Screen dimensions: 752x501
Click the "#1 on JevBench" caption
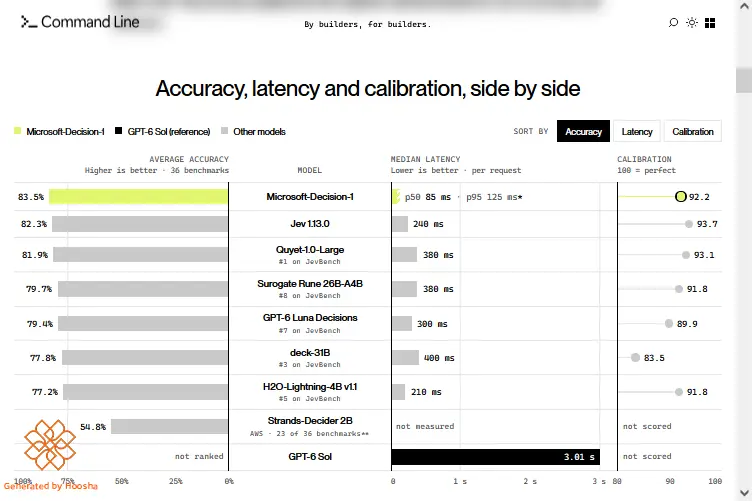click(x=310, y=262)
